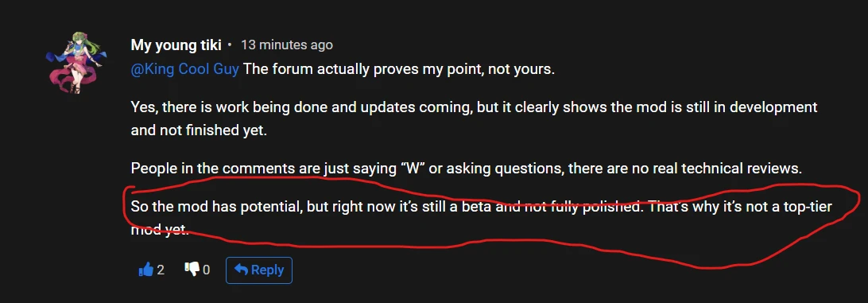Viewport: 868px width, 303px height.
Task: Open My young tiki's user profile
Action: point(176,45)
